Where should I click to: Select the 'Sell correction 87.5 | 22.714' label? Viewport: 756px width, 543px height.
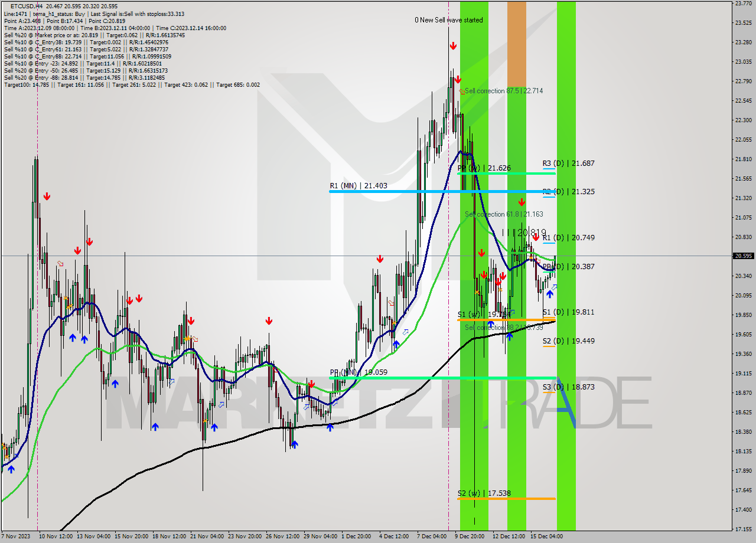[x=504, y=91]
